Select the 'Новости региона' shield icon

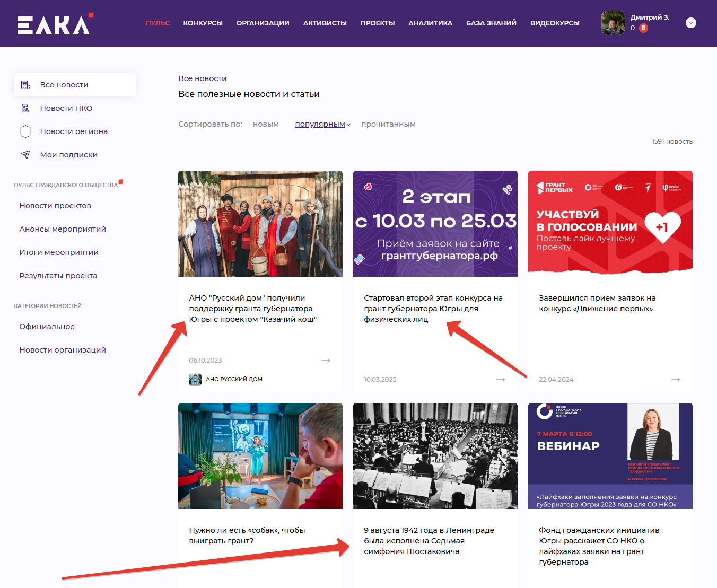(x=25, y=131)
